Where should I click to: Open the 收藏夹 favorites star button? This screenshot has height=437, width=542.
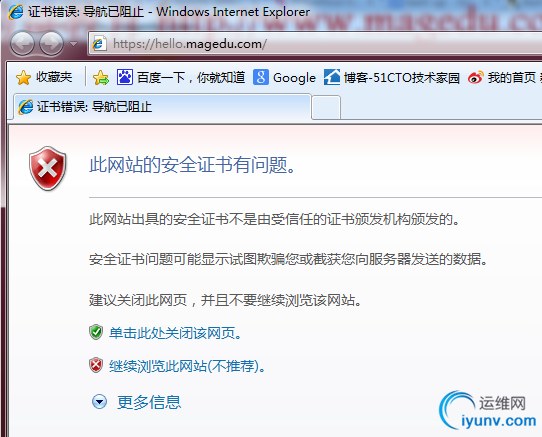pyautogui.click(x=44, y=77)
